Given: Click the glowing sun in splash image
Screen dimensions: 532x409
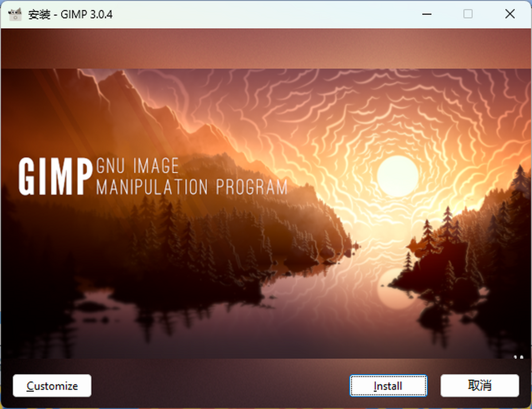Looking at the screenshot, I should [x=397, y=176].
